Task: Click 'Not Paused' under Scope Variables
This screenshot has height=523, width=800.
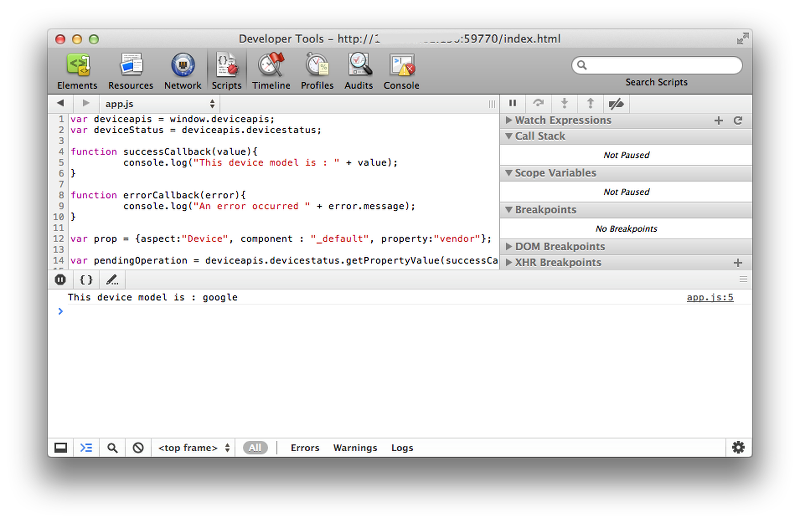Action: [x=627, y=192]
